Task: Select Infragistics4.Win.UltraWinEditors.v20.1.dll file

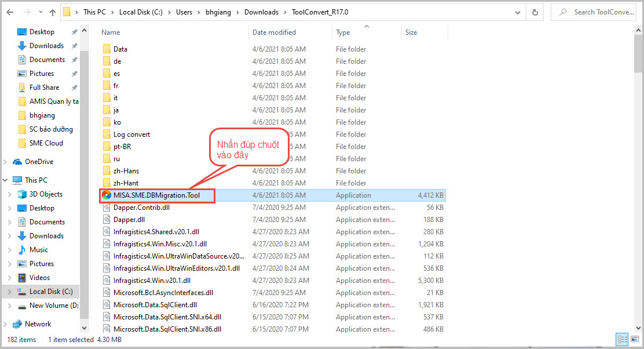Action: click(273, 268)
